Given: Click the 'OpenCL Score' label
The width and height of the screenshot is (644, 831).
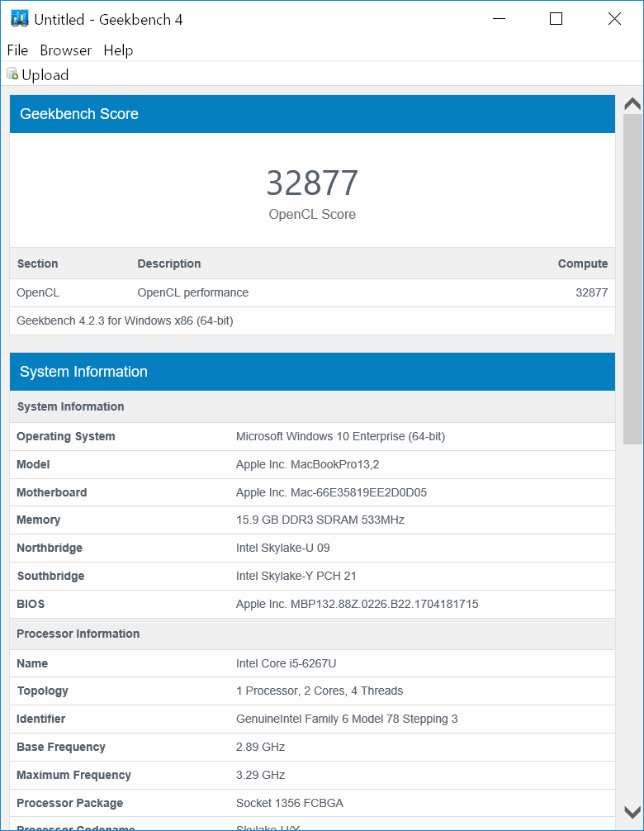Looking at the screenshot, I should 312,214.
